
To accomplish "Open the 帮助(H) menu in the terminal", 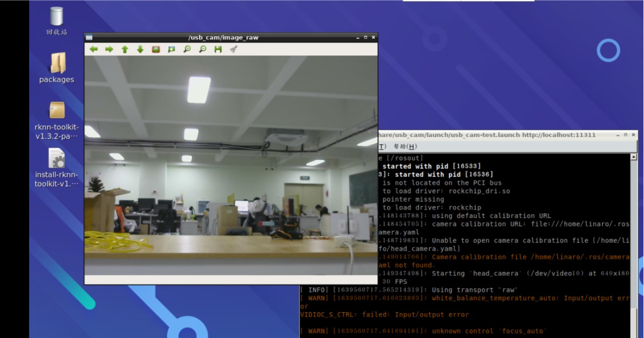I will (405, 147).
